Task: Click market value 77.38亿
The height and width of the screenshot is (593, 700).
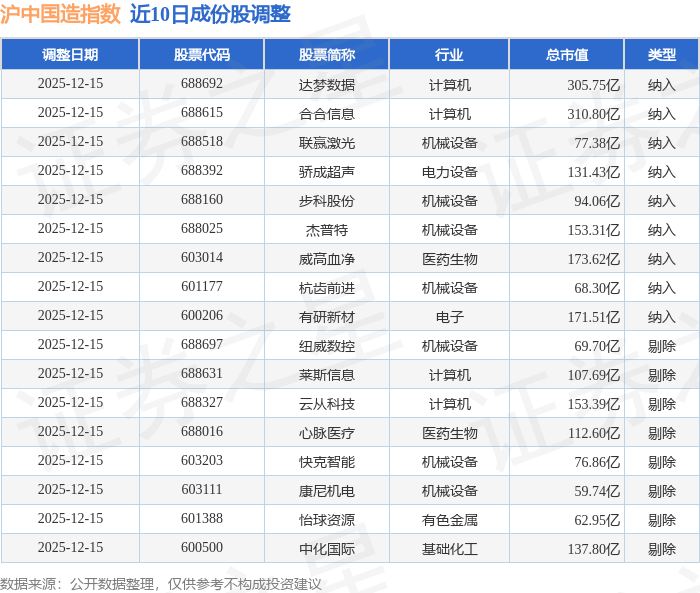Action: coord(597,142)
